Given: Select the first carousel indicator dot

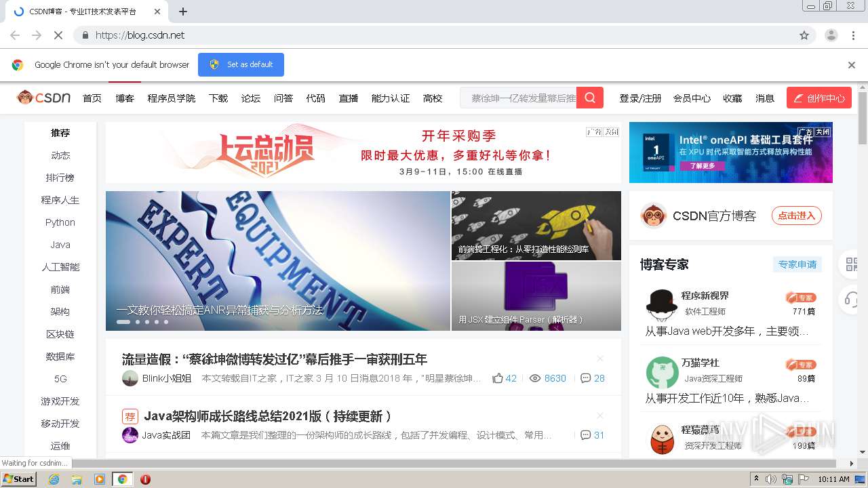Looking at the screenshot, I should (x=123, y=322).
